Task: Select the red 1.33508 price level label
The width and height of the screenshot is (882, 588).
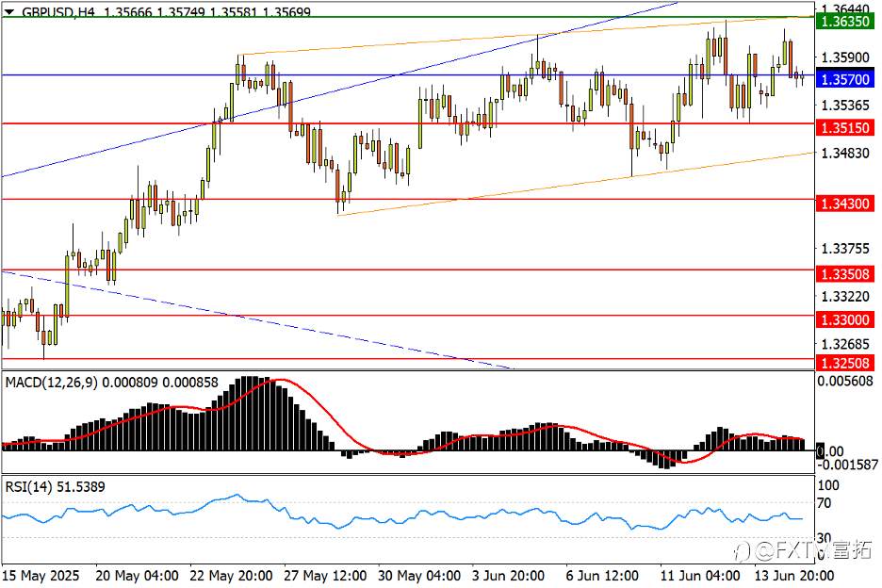Action: click(845, 274)
